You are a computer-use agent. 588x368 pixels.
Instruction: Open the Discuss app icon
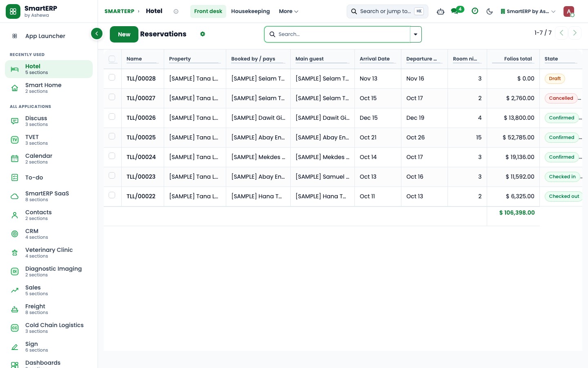coord(15,121)
